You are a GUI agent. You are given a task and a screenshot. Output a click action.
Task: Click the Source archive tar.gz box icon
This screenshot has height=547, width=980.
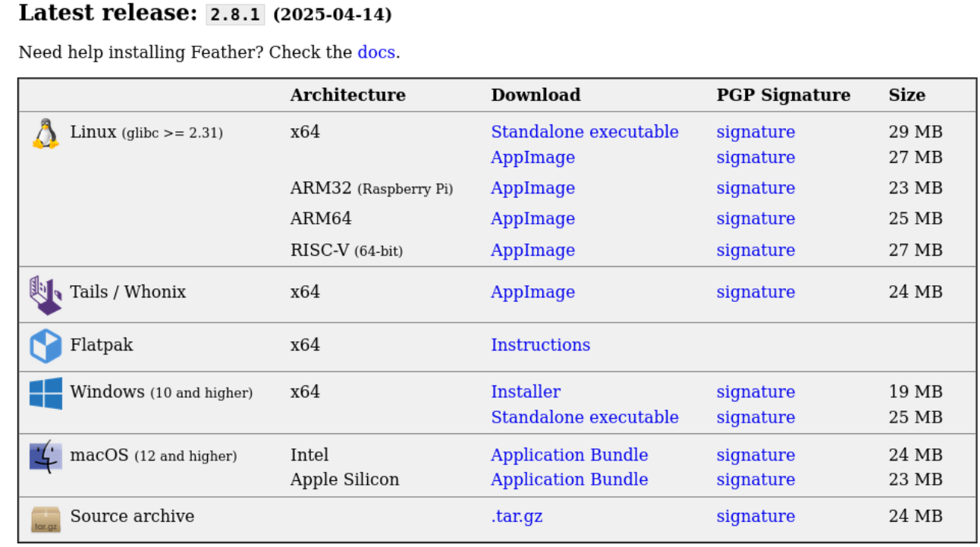tap(46, 520)
